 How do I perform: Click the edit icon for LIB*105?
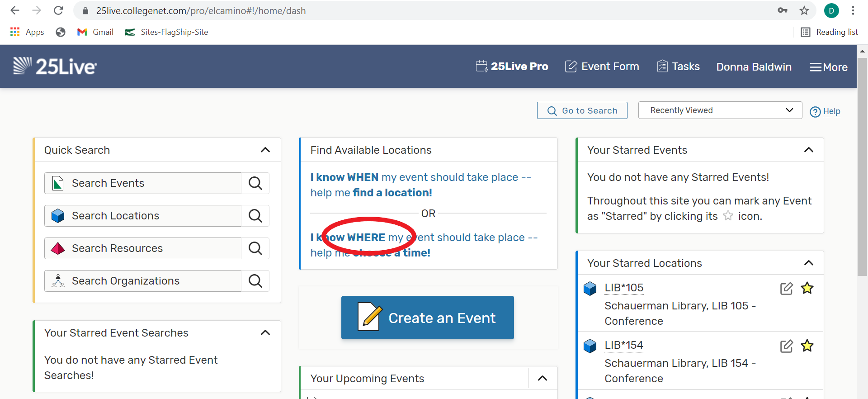[787, 288]
